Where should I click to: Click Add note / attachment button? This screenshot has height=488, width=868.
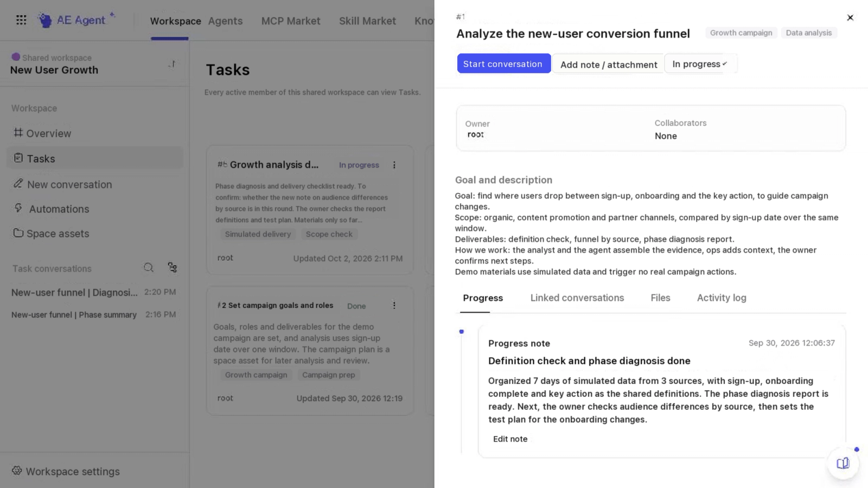tap(608, 65)
